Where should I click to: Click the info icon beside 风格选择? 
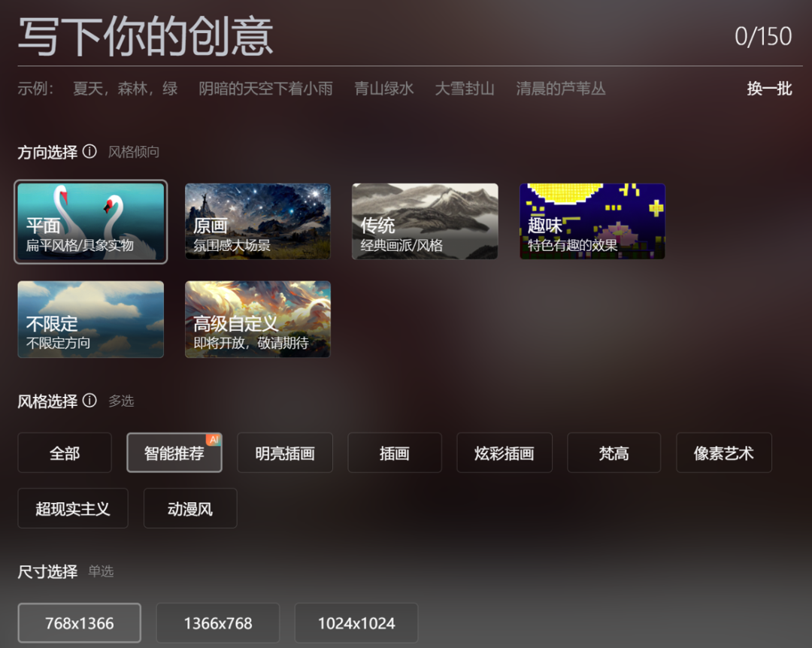point(89,401)
